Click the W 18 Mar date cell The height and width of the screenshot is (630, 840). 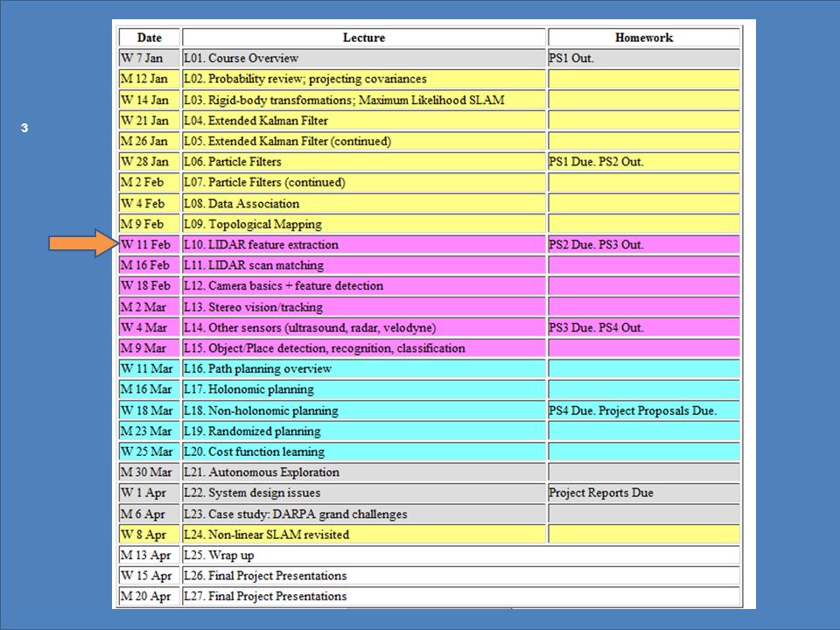click(x=149, y=410)
